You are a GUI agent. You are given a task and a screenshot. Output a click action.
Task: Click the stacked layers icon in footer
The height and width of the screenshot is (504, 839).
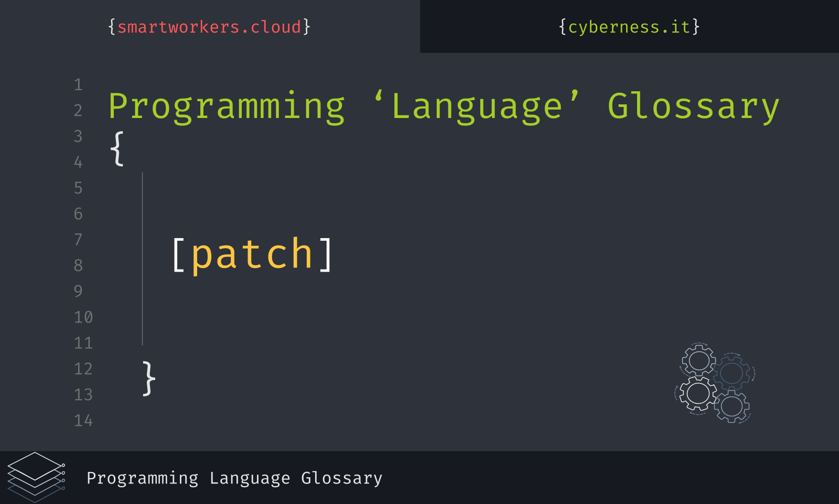(36, 477)
